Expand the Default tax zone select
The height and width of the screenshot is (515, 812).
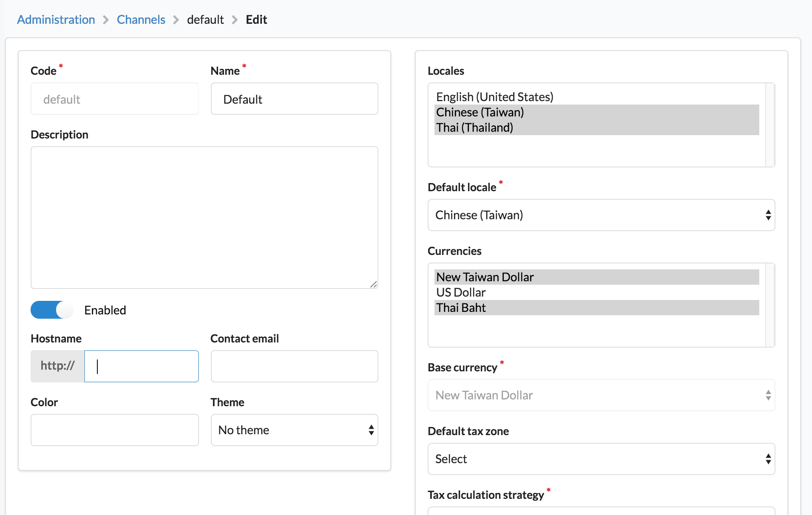[601, 459]
